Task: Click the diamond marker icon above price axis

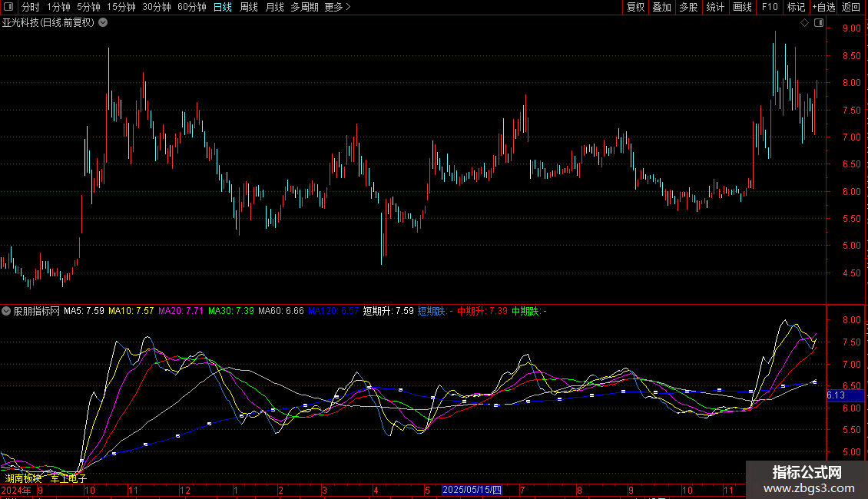Action: 805,23
